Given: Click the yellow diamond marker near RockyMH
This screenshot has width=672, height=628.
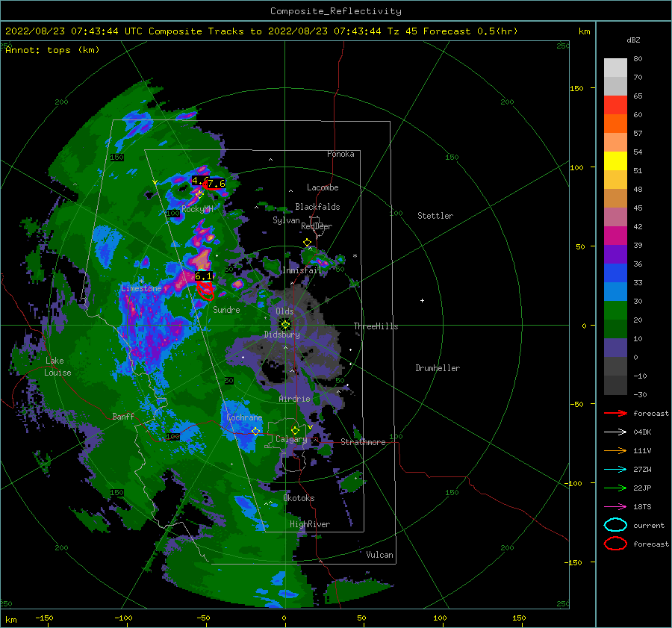Looking at the screenshot, I should click(199, 195).
